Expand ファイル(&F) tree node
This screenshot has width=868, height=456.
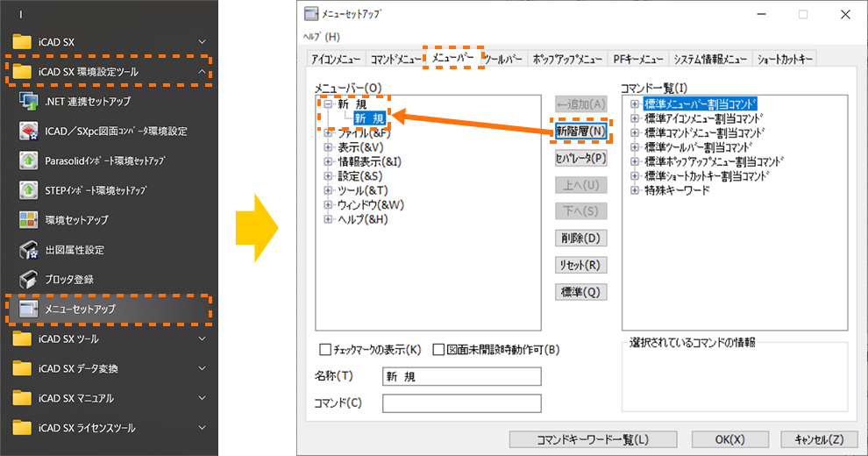[x=328, y=132]
